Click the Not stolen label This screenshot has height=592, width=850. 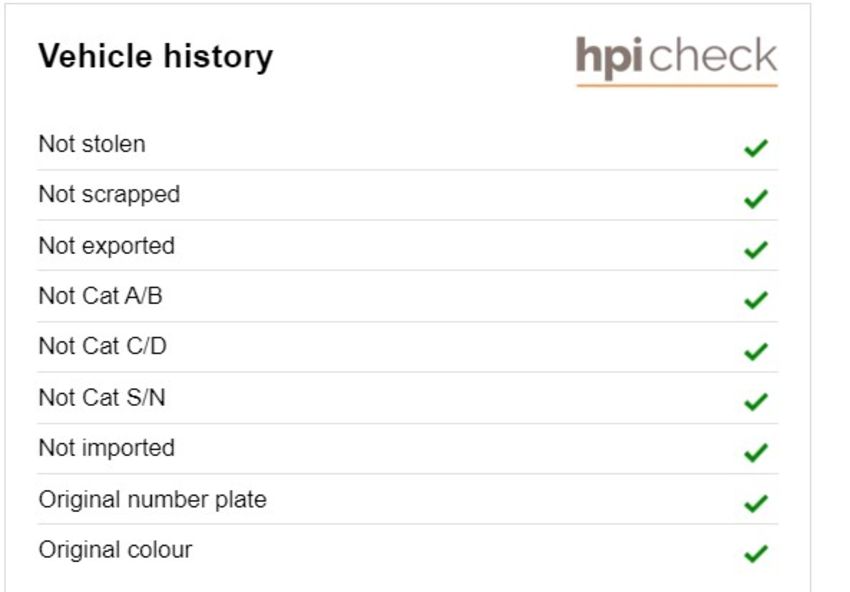(x=92, y=144)
